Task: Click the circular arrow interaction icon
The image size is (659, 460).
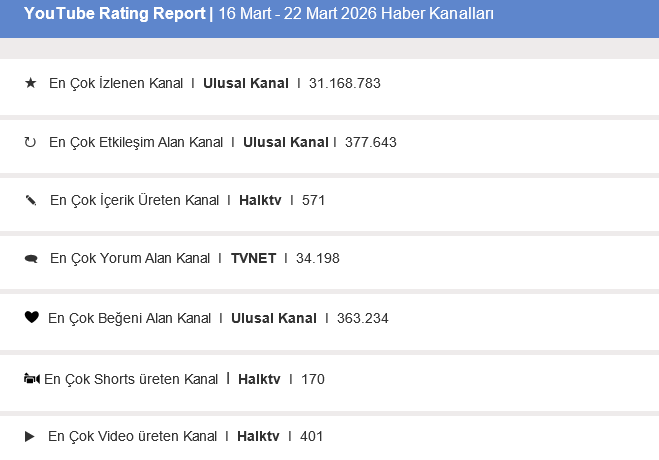Action: tap(30, 142)
